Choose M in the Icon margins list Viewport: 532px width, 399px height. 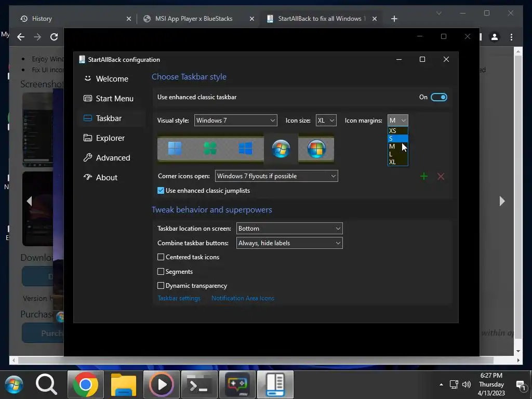tap(397, 146)
